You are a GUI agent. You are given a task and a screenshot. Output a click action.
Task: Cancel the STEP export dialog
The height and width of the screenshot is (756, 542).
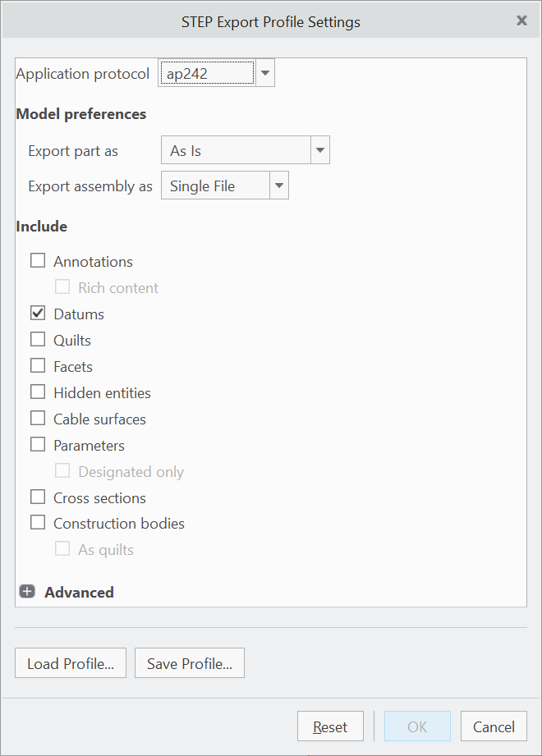click(x=494, y=726)
